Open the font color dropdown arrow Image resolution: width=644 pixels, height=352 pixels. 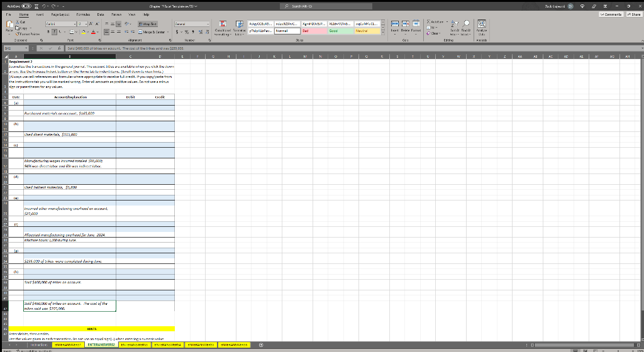(x=97, y=32)
